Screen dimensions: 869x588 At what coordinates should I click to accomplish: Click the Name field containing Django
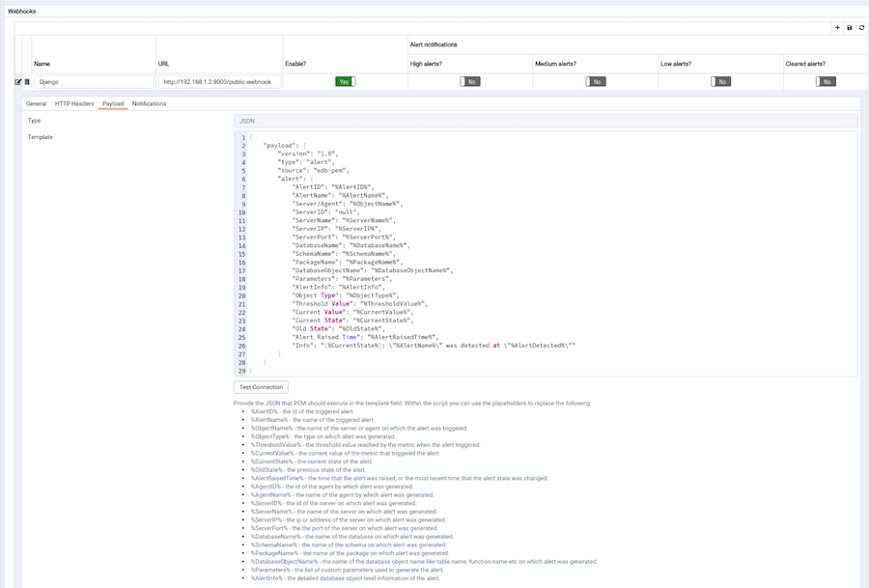pos(94,82)
